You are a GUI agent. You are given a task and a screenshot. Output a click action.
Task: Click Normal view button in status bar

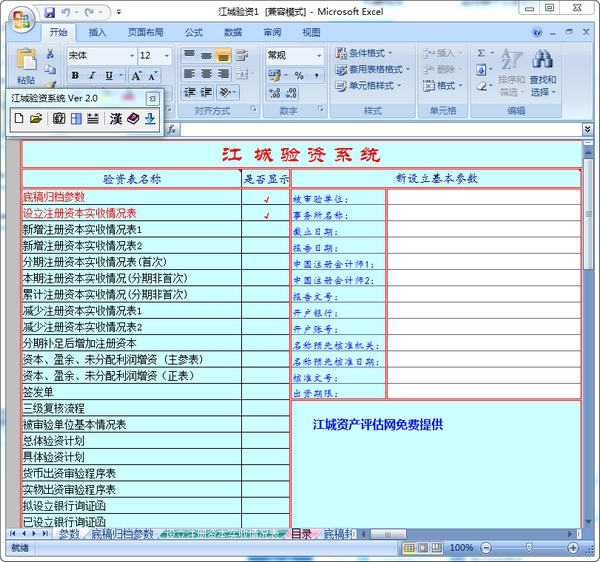[409, 548]
